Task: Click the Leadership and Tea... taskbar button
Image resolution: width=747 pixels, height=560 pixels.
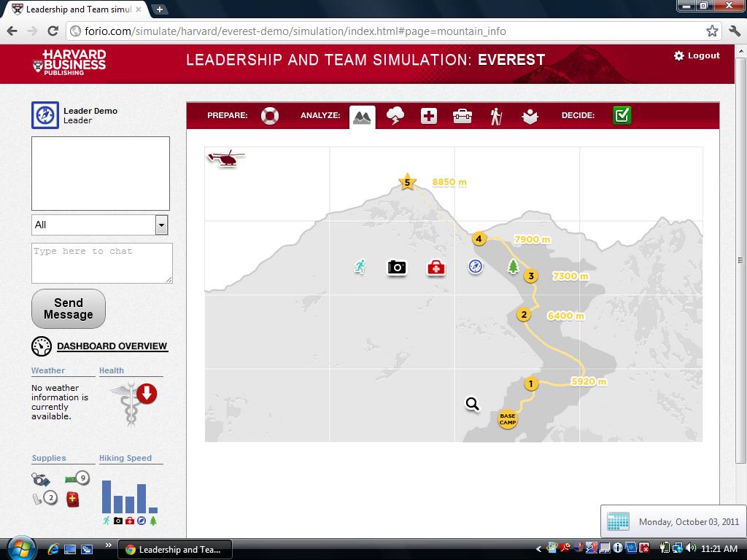Action: (x=175, y=550)
